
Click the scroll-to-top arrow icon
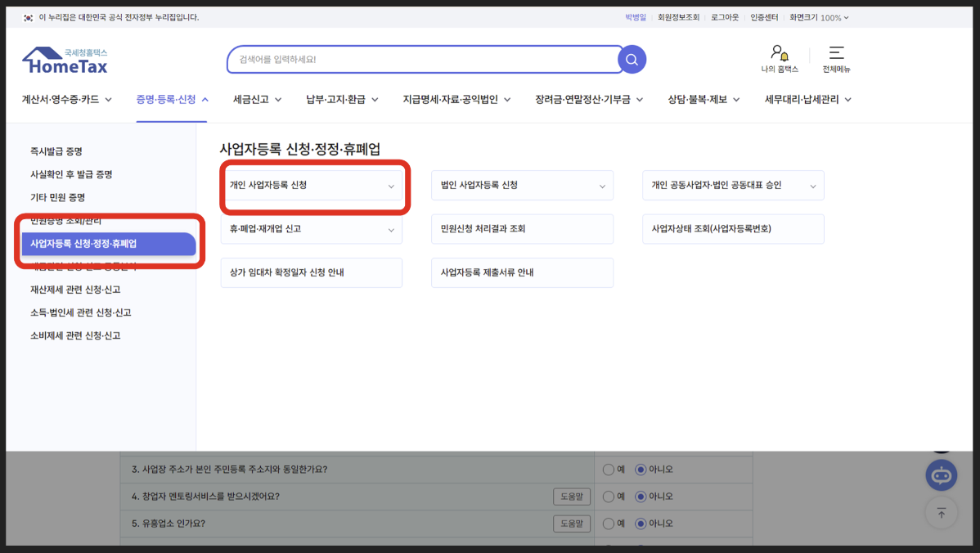coord(941,513)
